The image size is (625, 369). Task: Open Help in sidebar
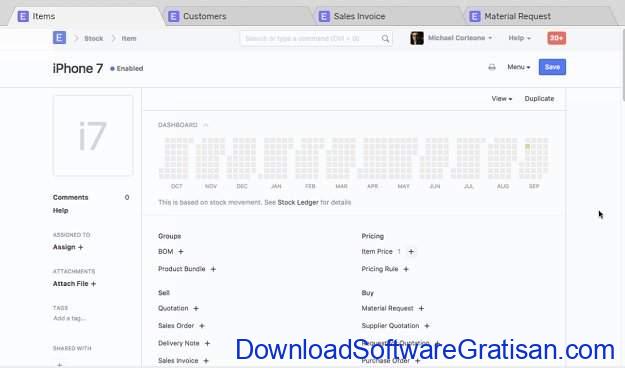61,210
